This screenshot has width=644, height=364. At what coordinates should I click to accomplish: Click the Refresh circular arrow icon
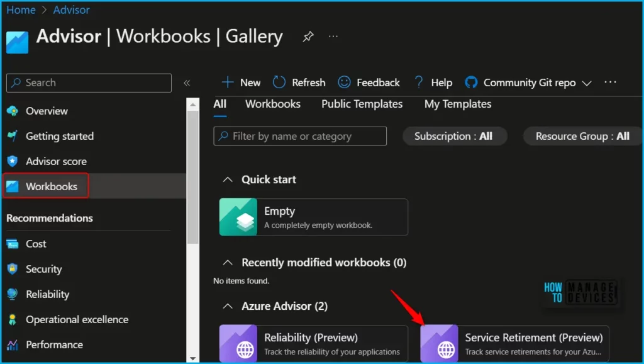279,82
